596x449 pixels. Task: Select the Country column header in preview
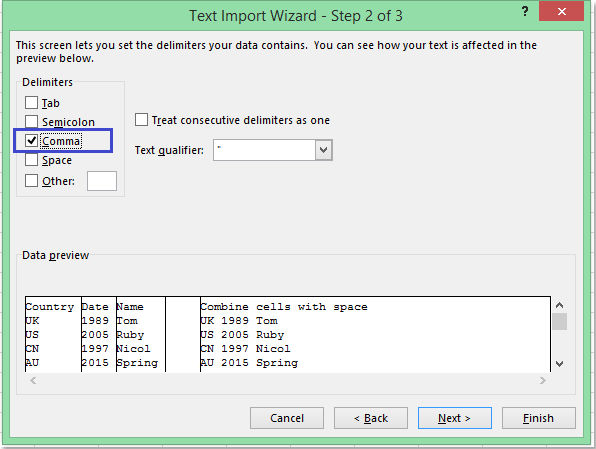tap(50, 307)
